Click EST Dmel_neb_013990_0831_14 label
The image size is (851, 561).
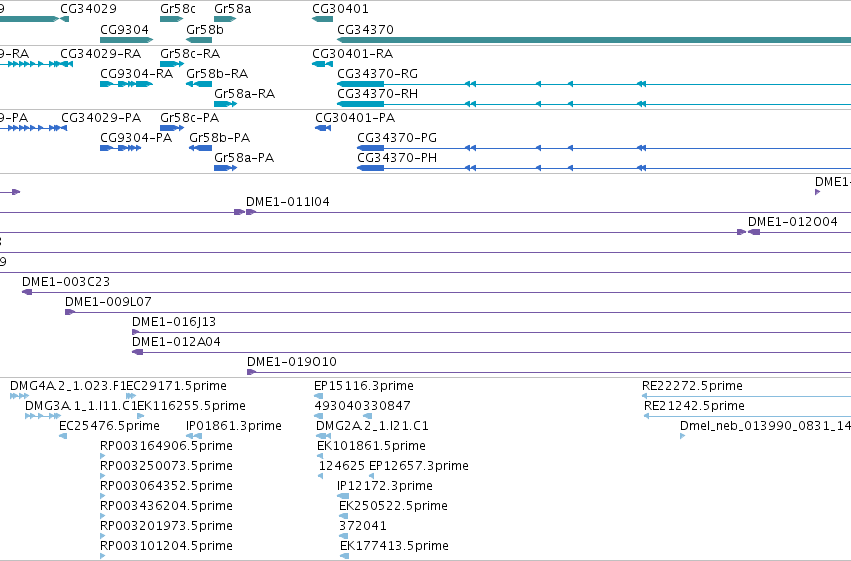pos(765,426)
